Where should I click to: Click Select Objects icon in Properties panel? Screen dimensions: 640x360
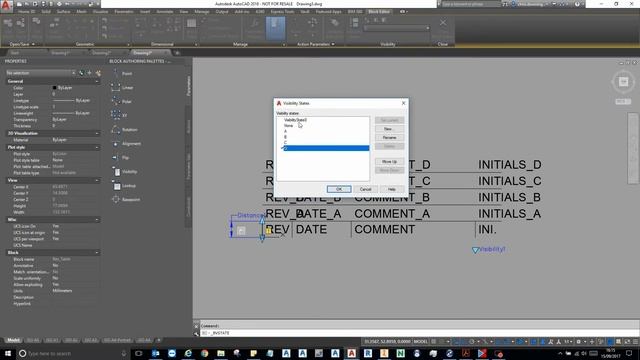[x=90, y=73]
